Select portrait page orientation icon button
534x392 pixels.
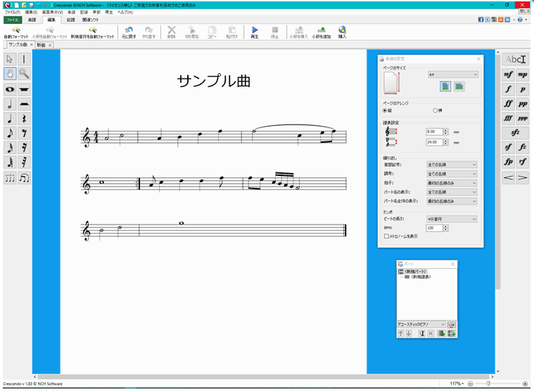(445, 87)
